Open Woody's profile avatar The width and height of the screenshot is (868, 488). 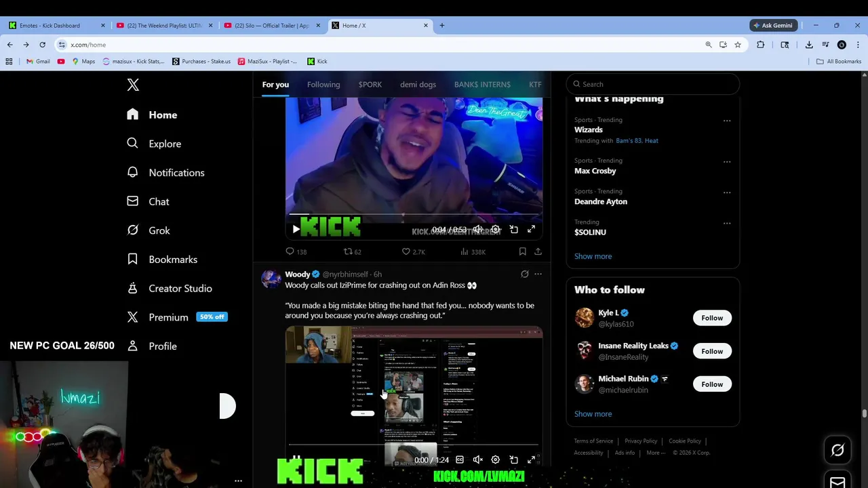[x=271, y=279]
